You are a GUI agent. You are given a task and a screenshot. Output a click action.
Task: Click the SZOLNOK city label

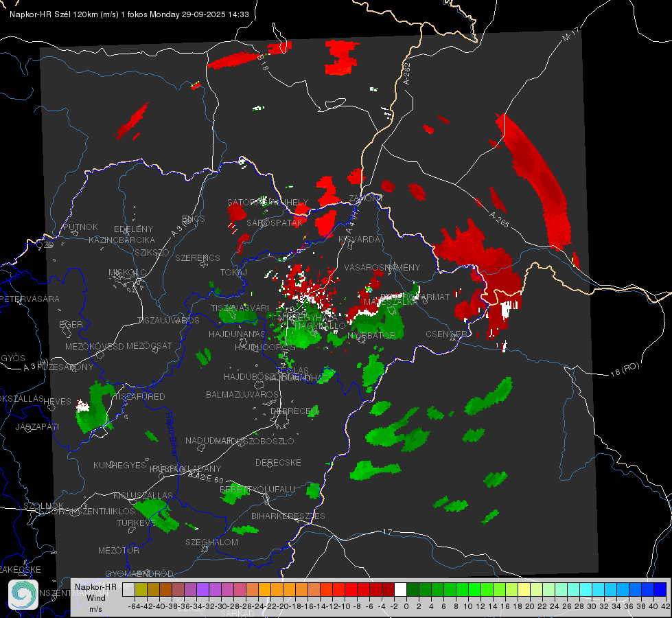(x=43, y=505)
